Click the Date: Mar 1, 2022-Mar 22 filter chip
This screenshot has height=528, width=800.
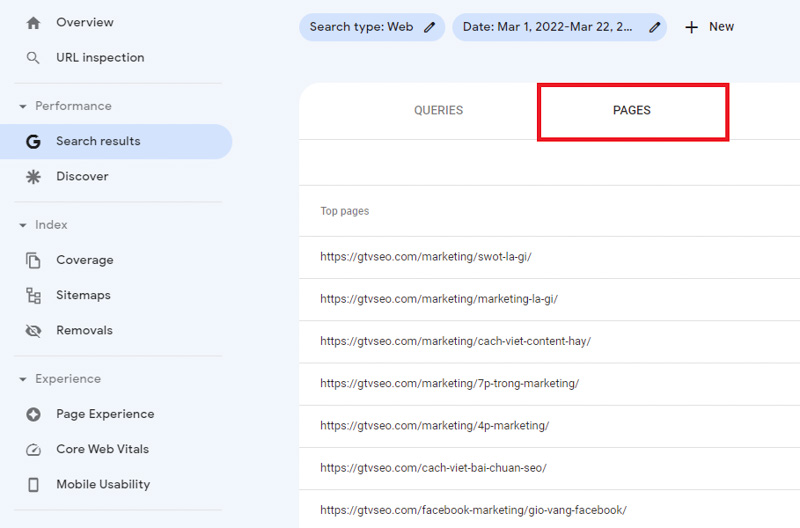tap(559, 27)
